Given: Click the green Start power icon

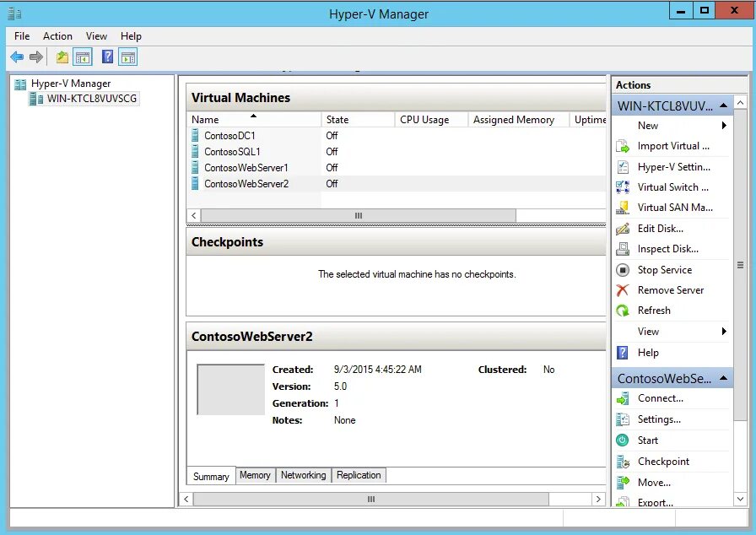Looking at the screenshot, I should tap(623, 440).
